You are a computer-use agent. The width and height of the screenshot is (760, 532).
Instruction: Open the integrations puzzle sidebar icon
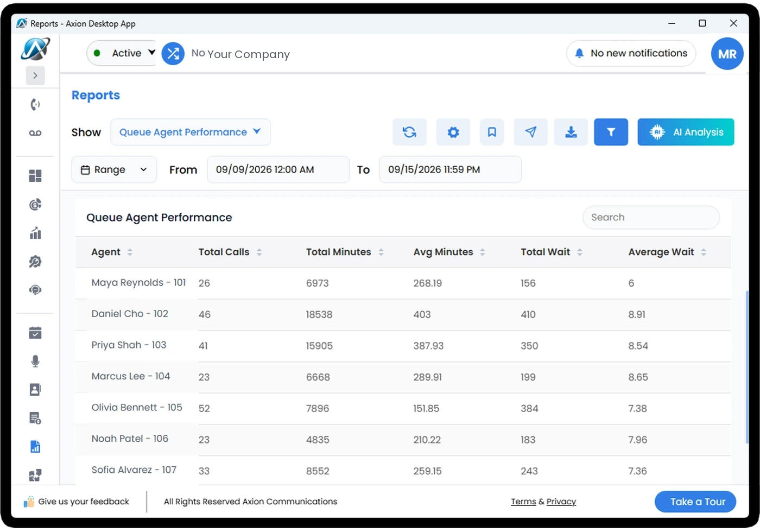[35, 475]
